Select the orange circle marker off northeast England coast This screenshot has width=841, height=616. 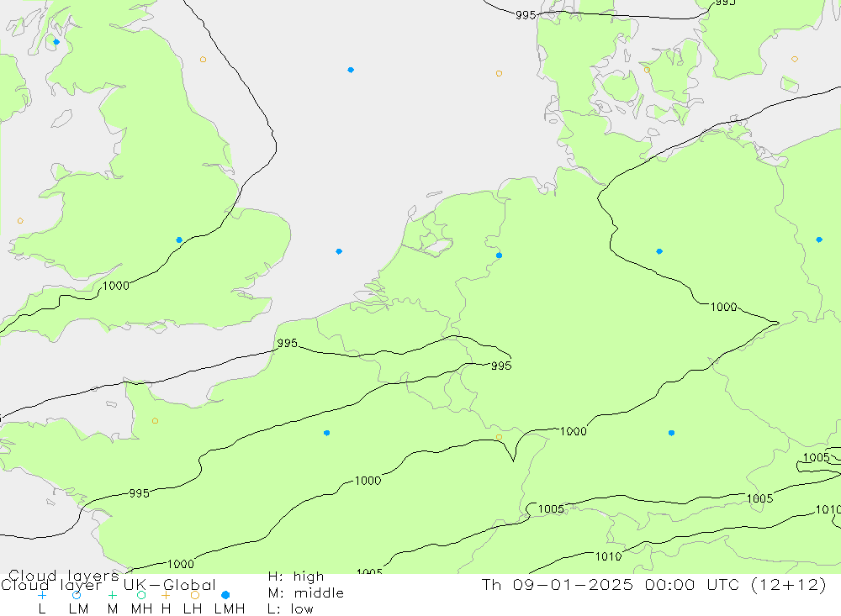pyautogui.click(x=203, y=60)
